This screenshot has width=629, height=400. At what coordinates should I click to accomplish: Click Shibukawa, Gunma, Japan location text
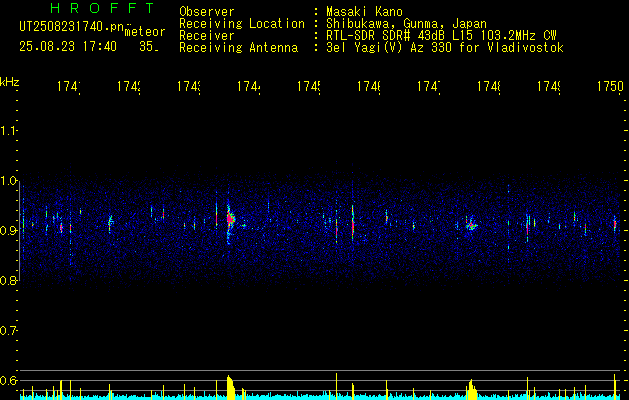pyautogui.click(x=406, y=24)
